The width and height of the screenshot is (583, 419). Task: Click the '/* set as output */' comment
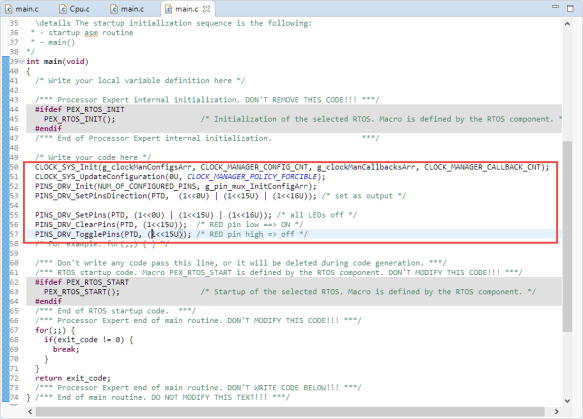(x=364, y=196)
